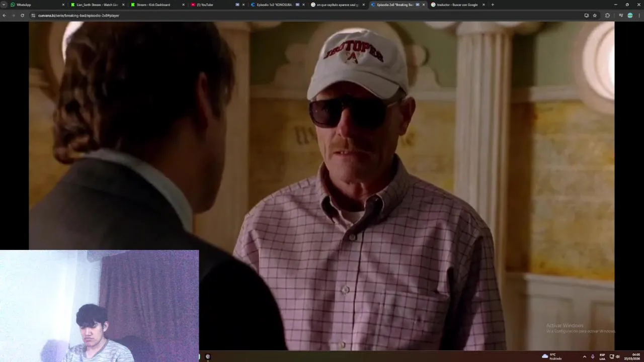
Task: Click the webcam overlay thumbnail
Action: tap(100, 306)
